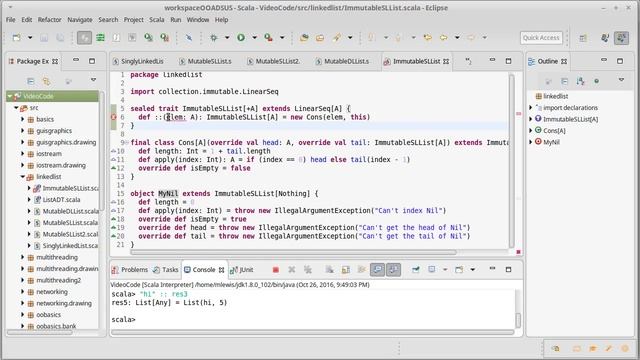Select the Scala perspective icon
This screenshot has height=360, width=640.
pos(622,38)
